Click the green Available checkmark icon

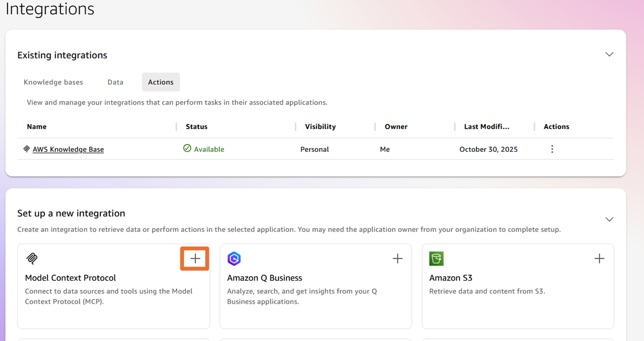coord(187,148)
